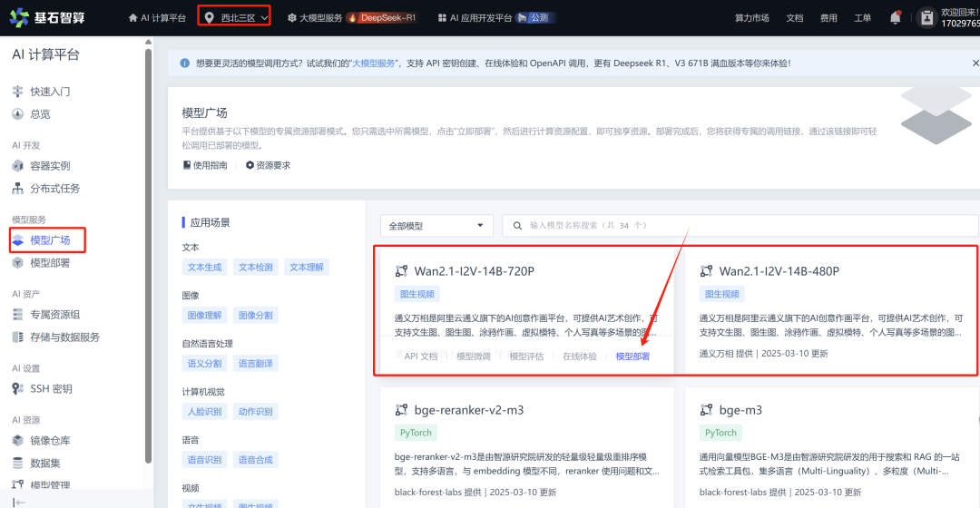Click the 分布式任务 sidebar icon
Image resolution: width=980 pixels, height=508 pixels.
pos(17,188)
